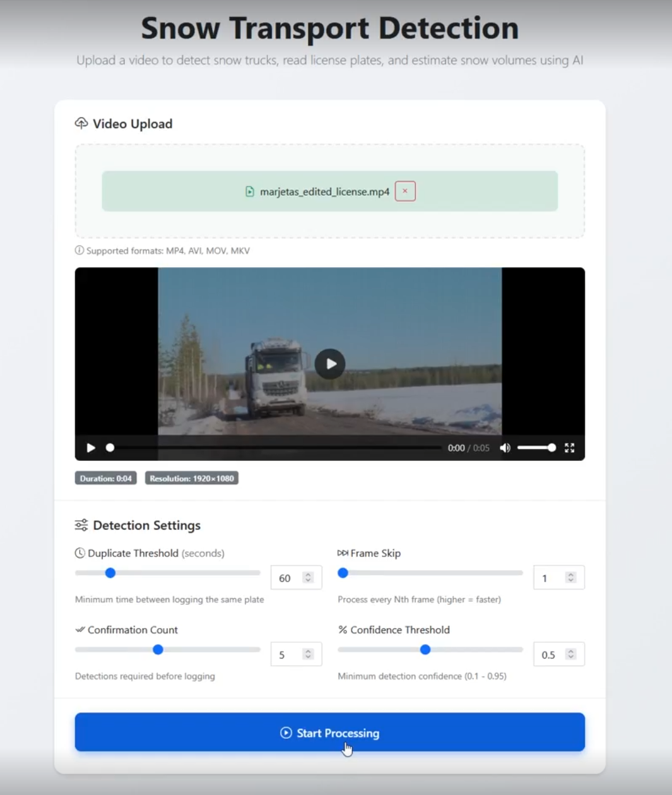Toggle playback with the player's play button
672x795 pixels.
pos(90,448)
